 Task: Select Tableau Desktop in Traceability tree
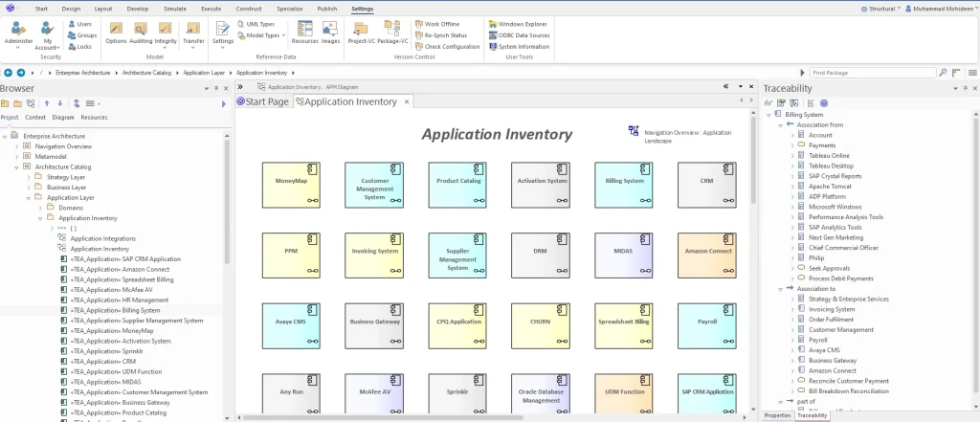click(x=831, y=166)
